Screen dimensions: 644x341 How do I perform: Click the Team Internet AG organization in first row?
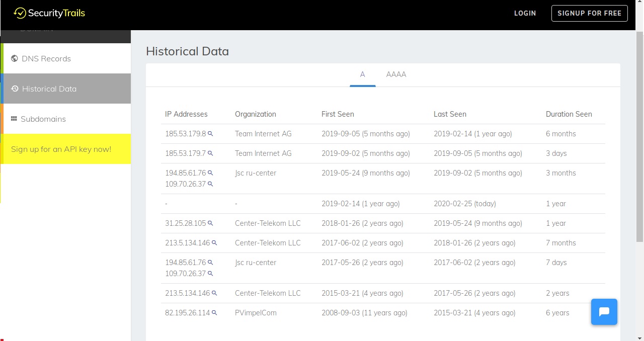[x=263, y=134]
